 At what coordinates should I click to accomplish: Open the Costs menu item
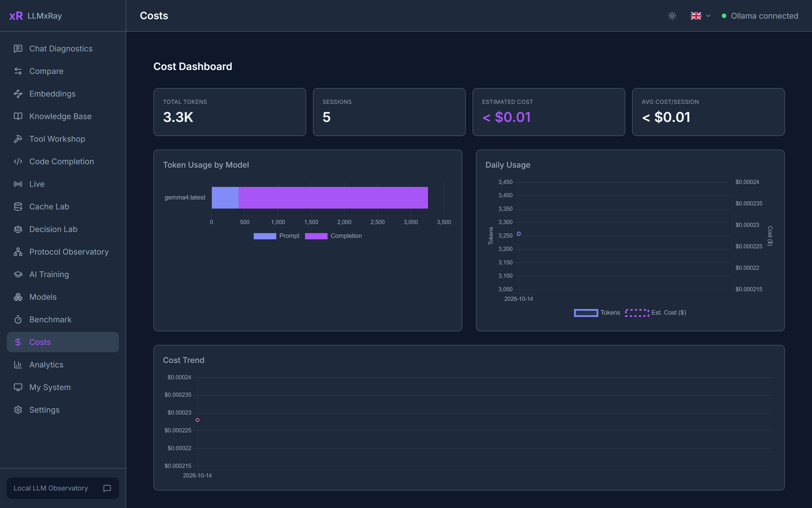pos(63,342)
